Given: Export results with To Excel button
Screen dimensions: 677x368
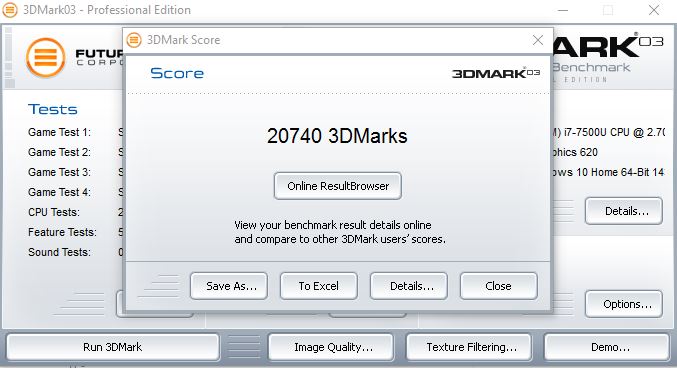Looking at the screenshot, I should click(319, 286).
